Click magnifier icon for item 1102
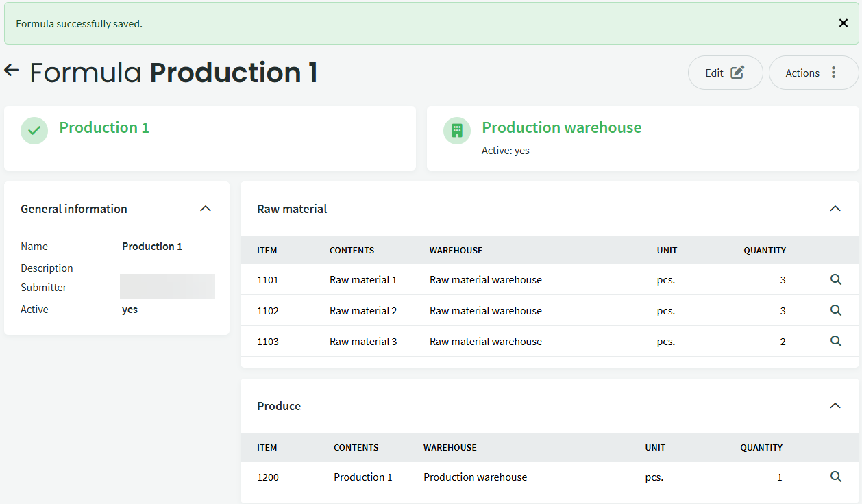This screenshot has width=862, height=504. (x=835, y=310)
